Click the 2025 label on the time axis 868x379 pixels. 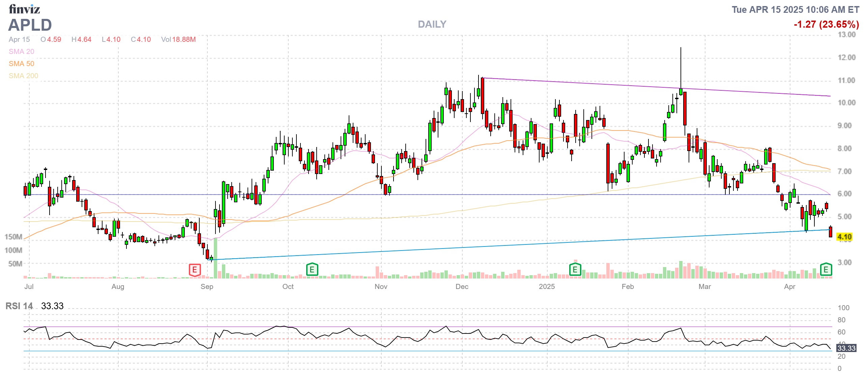[x=547, y=287]
